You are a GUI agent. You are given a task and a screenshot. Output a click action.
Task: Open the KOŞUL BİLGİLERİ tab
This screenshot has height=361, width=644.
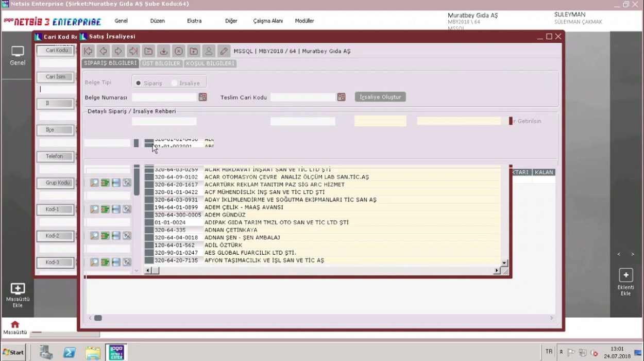point(210,63)
